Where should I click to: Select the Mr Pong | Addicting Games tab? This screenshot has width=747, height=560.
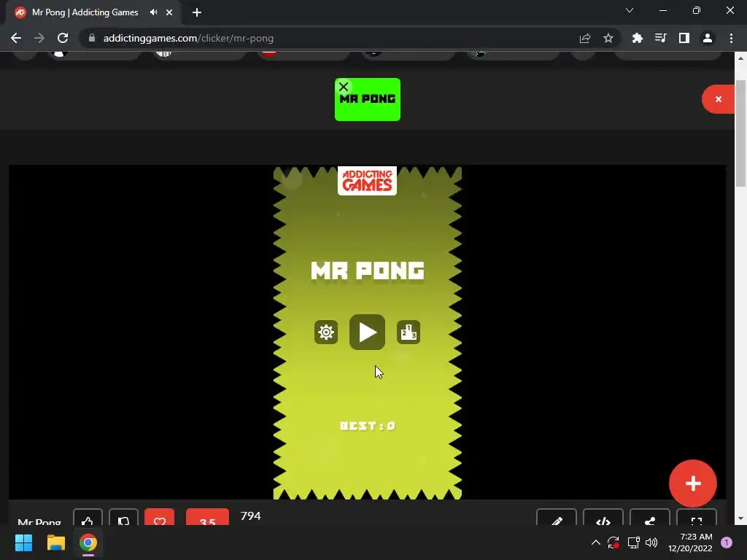(93, 12)
